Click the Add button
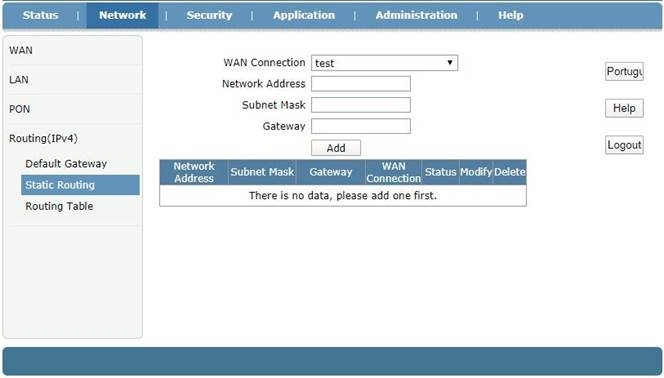This screenshot has width=664, height=378. coord(336,148)
